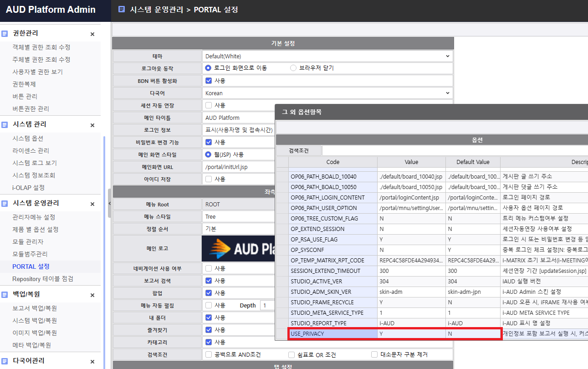588x369 pixels.
Task: Collapse the sidebar using the splitter arrow handle
Action: (x=110, y=203)
